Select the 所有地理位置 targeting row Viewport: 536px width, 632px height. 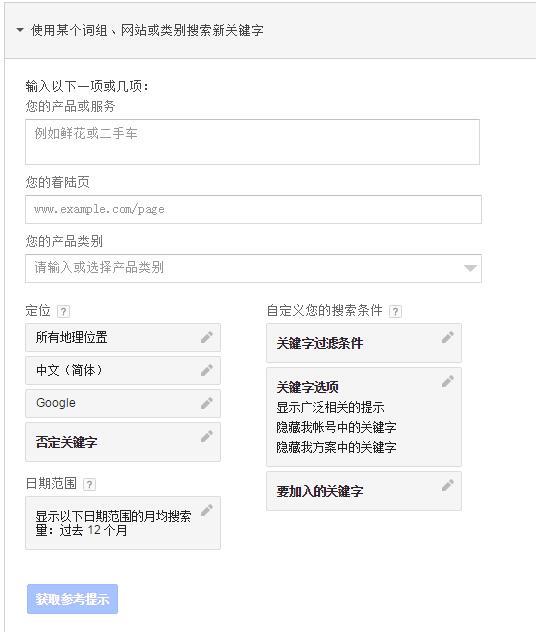click(x=123, y=337)
